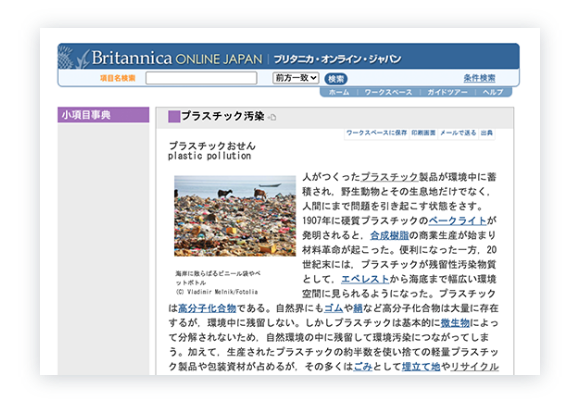Click 印刷画面 print view action
Image resolution: width=580 pixels, height=408 pixels.
click(423, 133)
